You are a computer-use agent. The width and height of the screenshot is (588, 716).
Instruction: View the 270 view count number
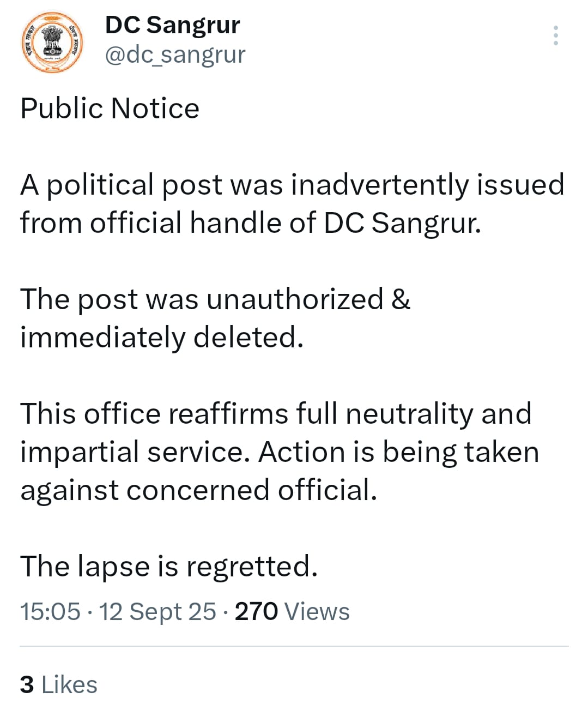click(x=256, y=612)
